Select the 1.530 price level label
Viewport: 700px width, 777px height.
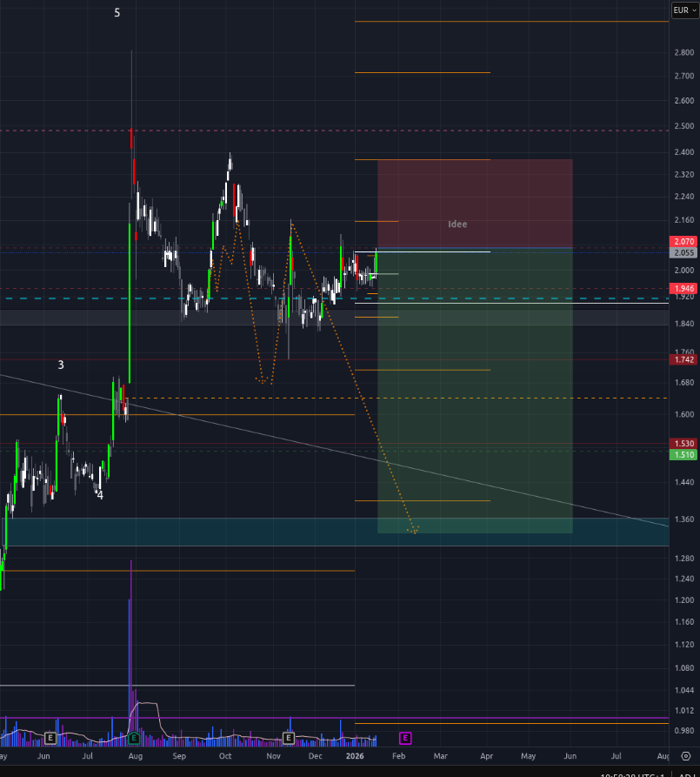(683, 443)
